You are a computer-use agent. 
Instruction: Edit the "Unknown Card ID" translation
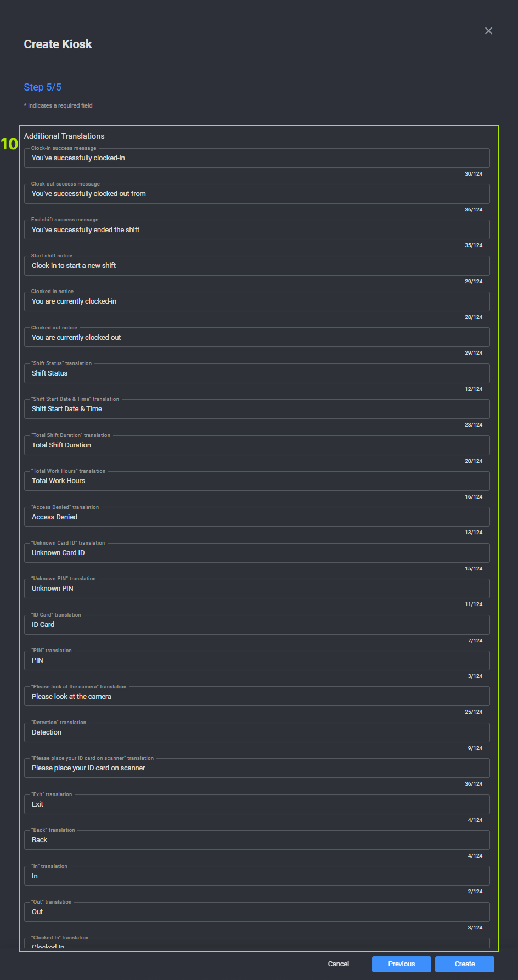click(257, 553)
